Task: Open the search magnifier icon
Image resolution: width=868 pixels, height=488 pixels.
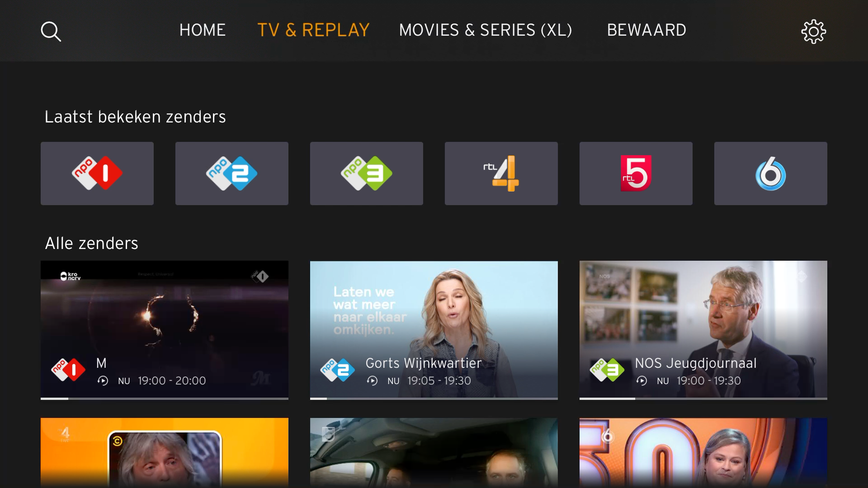Action: click(x=51, y=32)
